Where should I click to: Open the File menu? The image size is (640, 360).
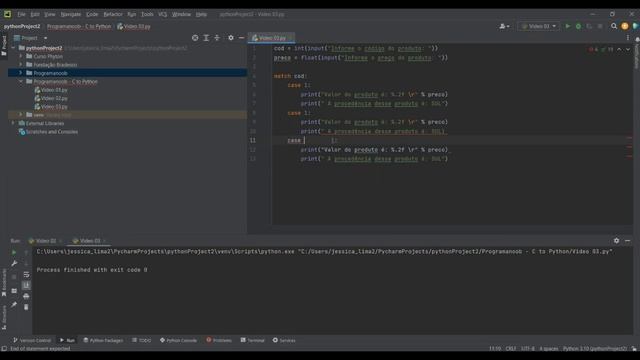pos(21,14)
